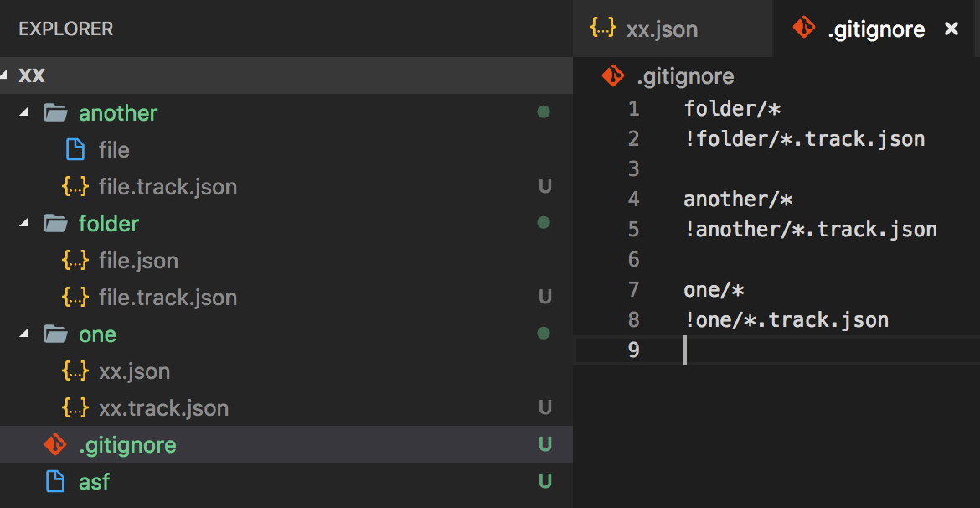
Task: Click the git icon beside .gitignore in explorer
Action: 54,444
